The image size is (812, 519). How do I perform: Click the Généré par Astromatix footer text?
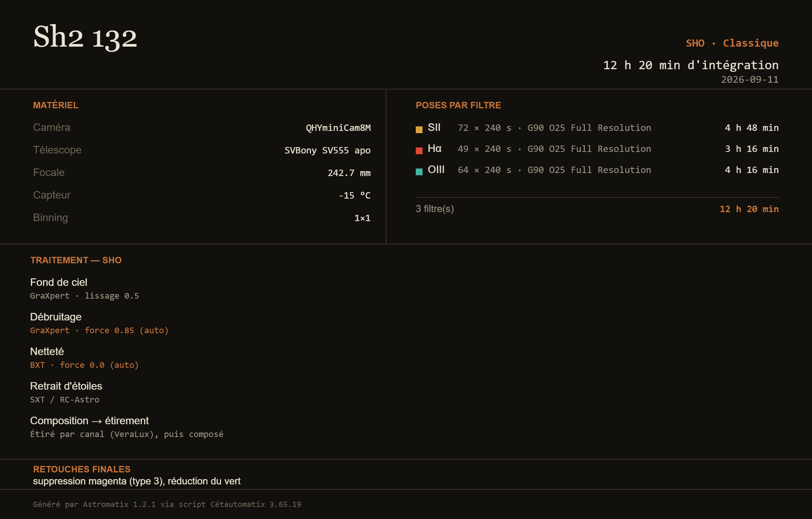coord(167,504)
